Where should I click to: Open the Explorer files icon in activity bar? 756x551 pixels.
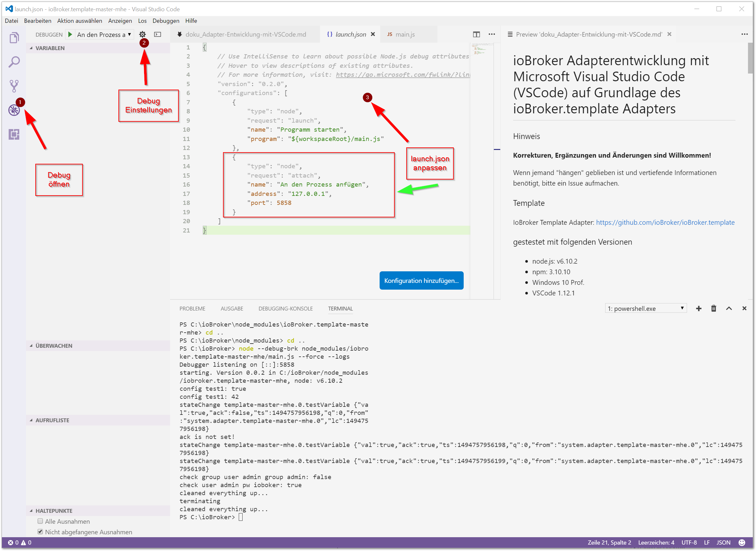pos(14,38)
